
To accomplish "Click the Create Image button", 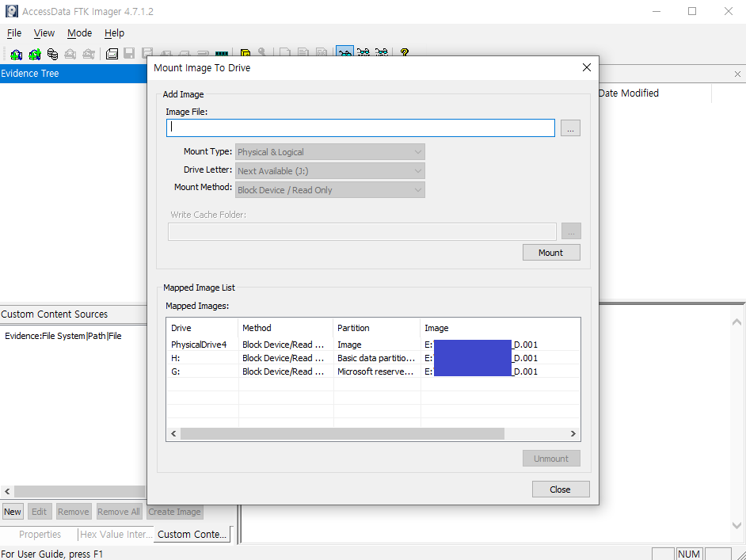I will click(x=174, y=512).
